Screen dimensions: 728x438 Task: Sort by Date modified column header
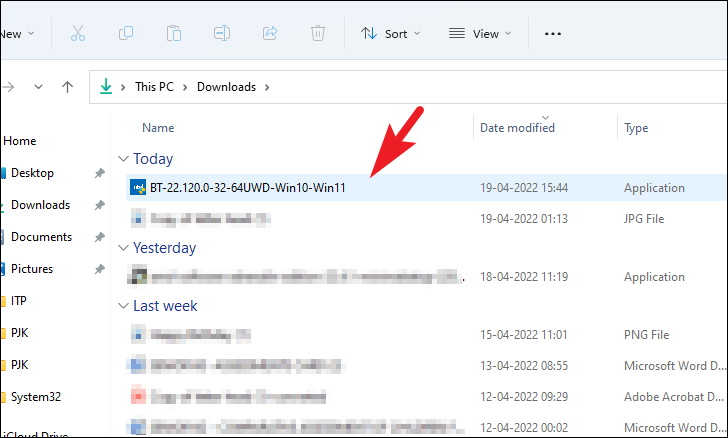pyautogui.click(x=517, y=128)
